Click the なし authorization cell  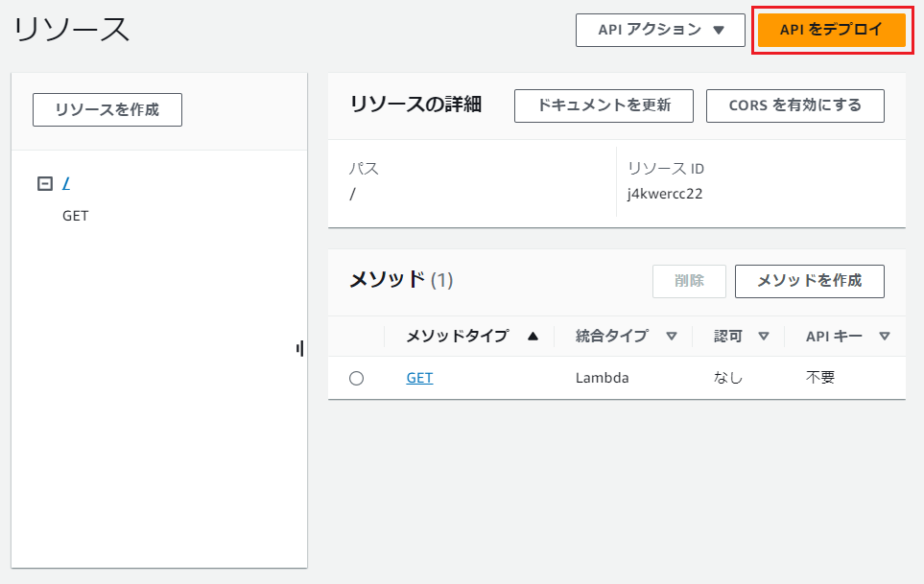pos(727,378)
